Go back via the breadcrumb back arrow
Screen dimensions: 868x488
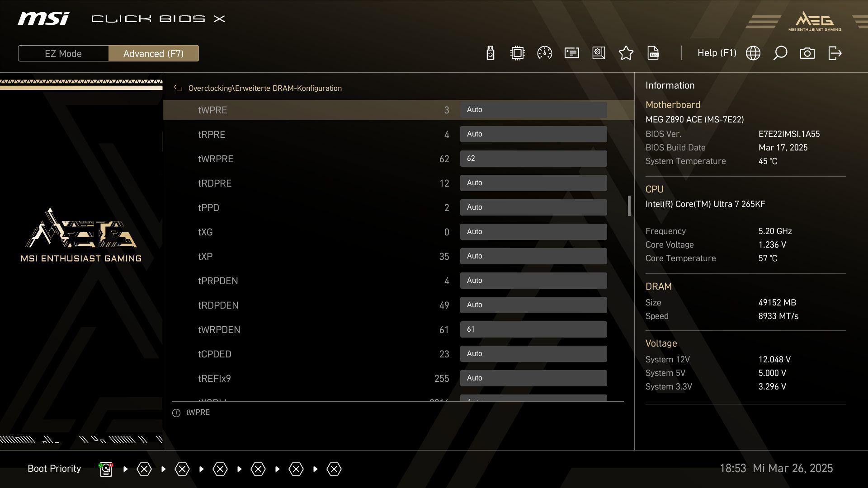pos(178,89)
